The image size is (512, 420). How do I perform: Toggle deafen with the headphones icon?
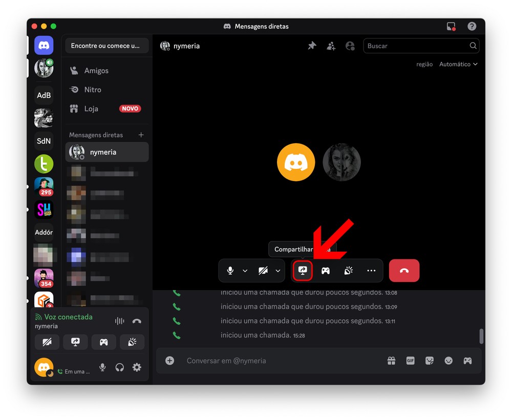pos(120,367)
